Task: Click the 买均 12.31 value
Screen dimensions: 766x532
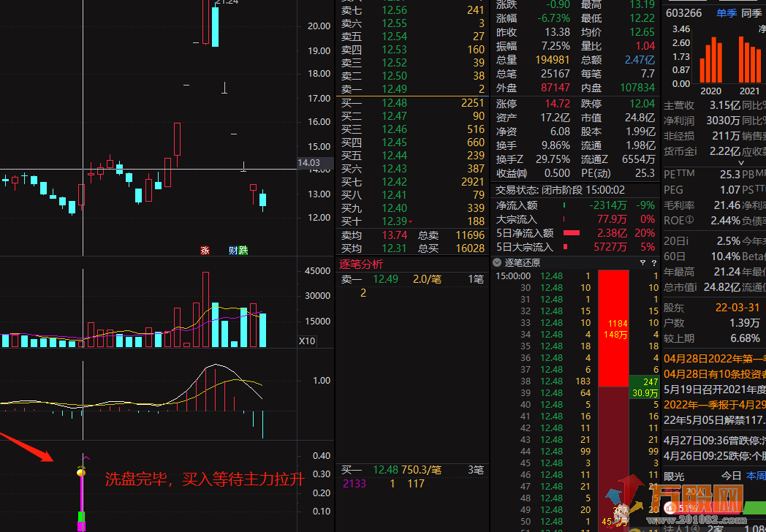Action: coord(394,248)
